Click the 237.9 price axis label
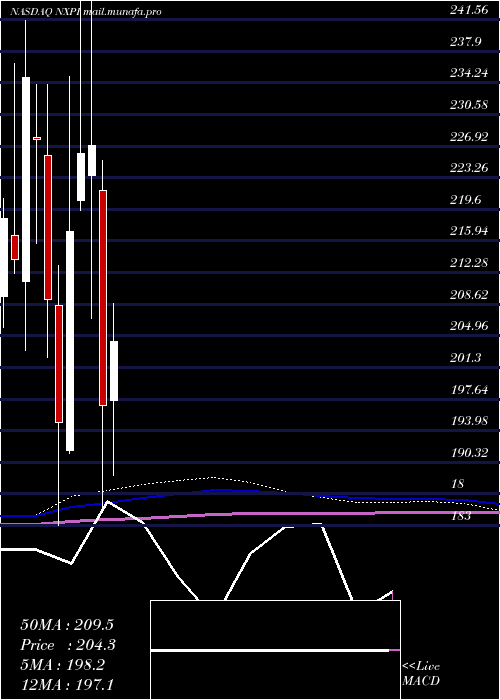The width and height of the screenshot is (500, 700). (x=466, y=42)
